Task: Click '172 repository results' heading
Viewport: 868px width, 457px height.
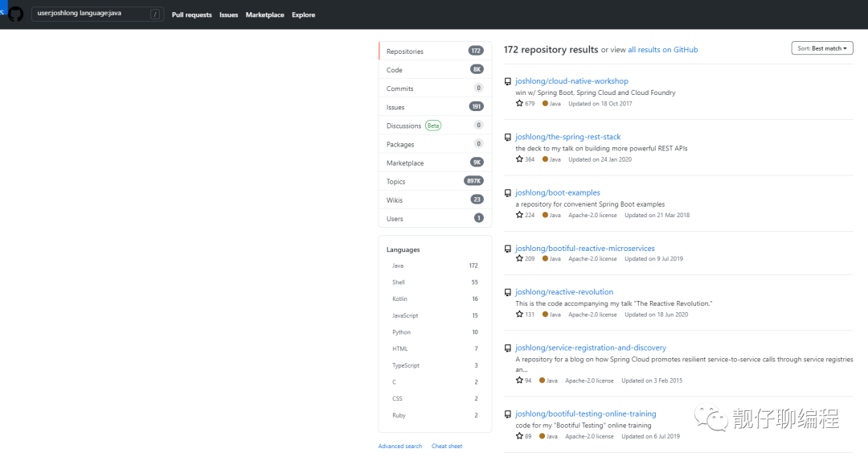Action: tap(551, 49)
